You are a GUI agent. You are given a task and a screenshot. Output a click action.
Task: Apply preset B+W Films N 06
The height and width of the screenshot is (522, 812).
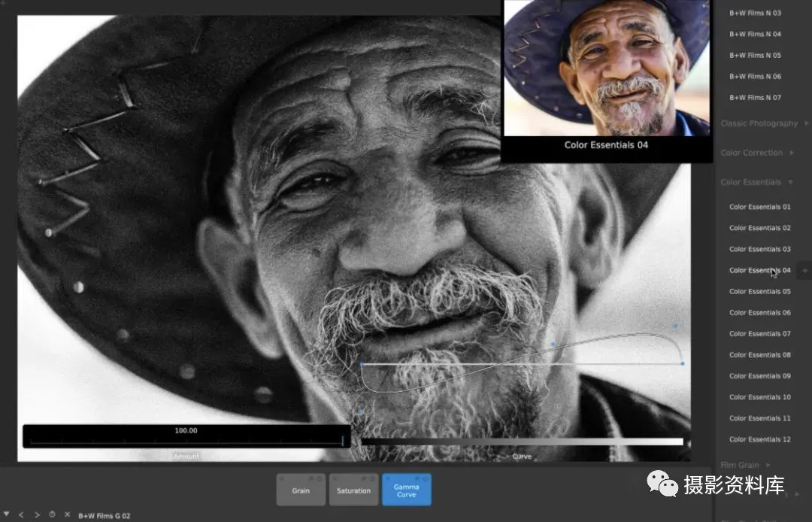(x=755, y=77)
